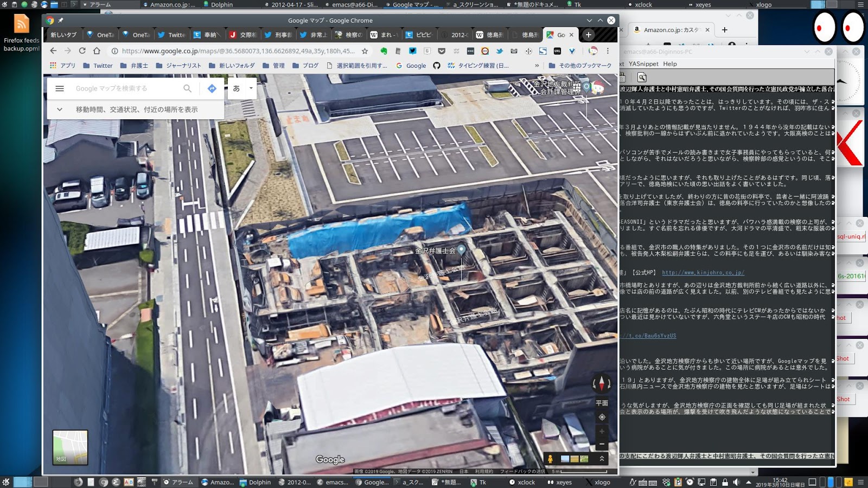Image resolution: width=868 pixels, height=488 pixels.
Task: Open directions with the blue arrow icon
Action: pyautogui.click(x=212, y=88)
